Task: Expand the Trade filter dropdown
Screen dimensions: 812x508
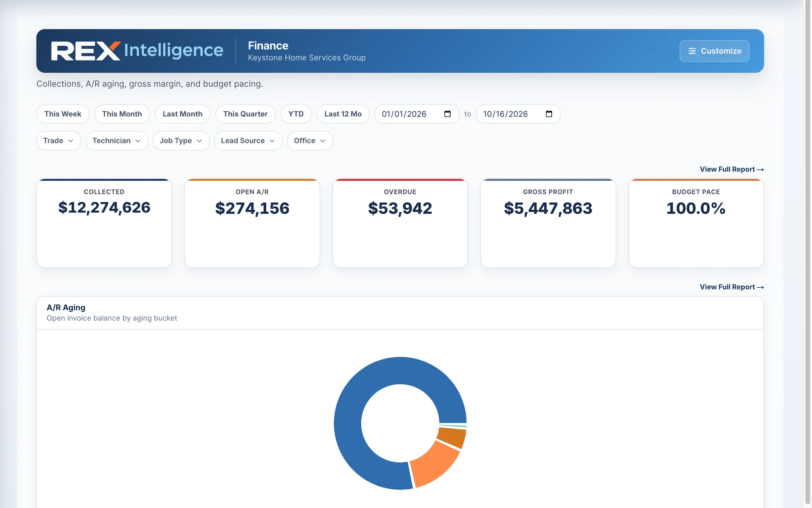Action: point(58,141)
